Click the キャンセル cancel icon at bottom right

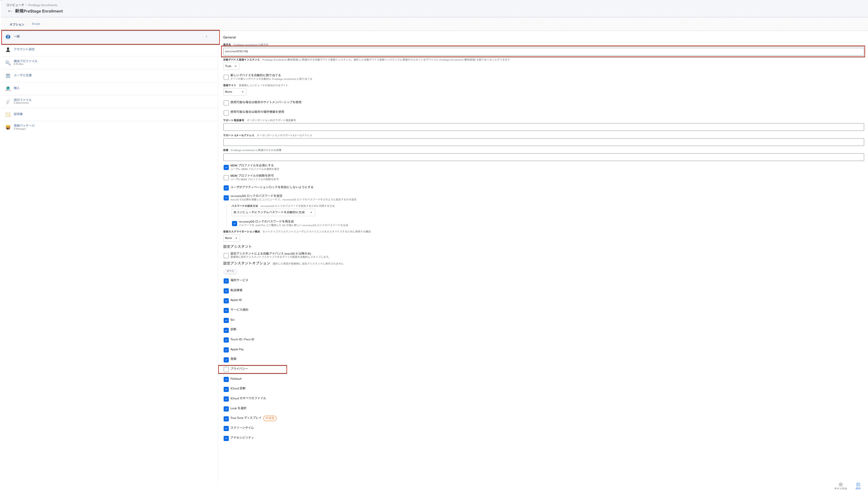(x=840, y=484)
